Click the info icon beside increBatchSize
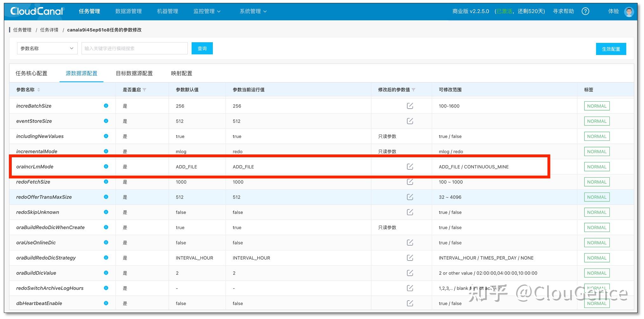The width and height of the screenshot is (644, 319). point(106,105)
